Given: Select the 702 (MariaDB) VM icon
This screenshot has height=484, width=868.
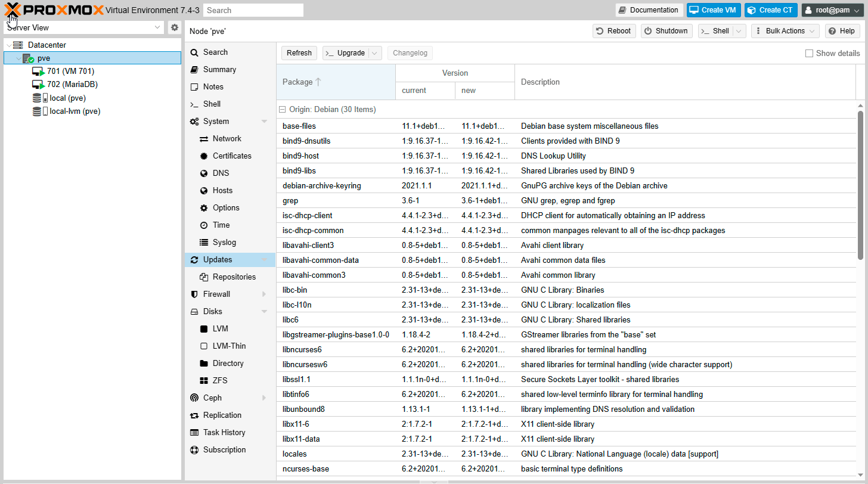Looking at the screenshot, I should coord(38,85).
